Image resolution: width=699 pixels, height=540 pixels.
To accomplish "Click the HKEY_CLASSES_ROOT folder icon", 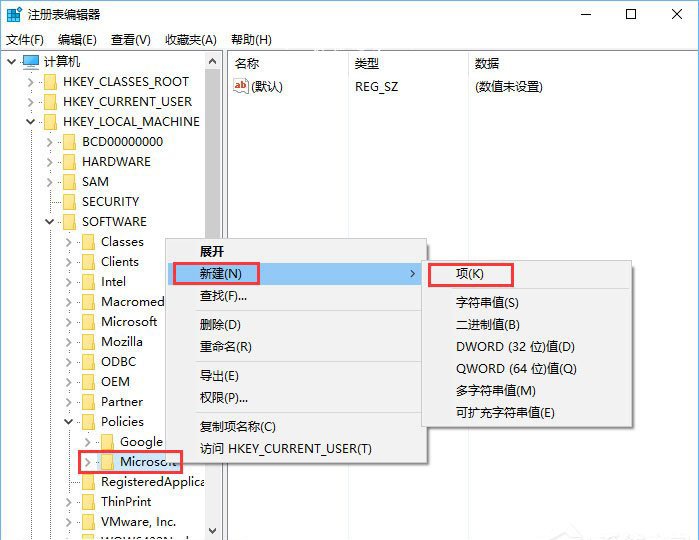I will tap(50, 82).
